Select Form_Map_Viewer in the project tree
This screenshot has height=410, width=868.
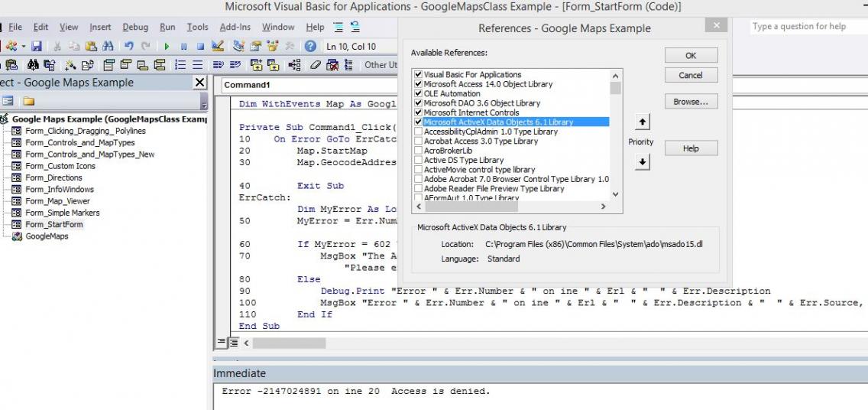pyautogui.click(x=57, y=201)
